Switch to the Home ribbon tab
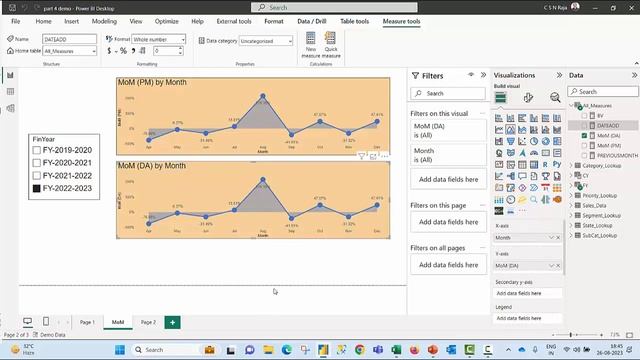The image size is (640, 360). click(x=43, y=21)
